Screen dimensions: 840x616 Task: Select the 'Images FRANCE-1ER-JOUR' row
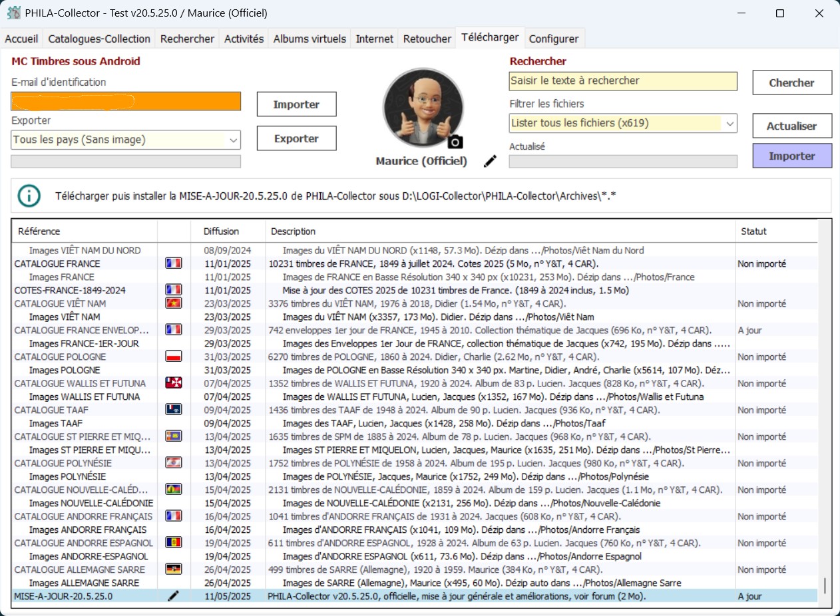point(415,343)
